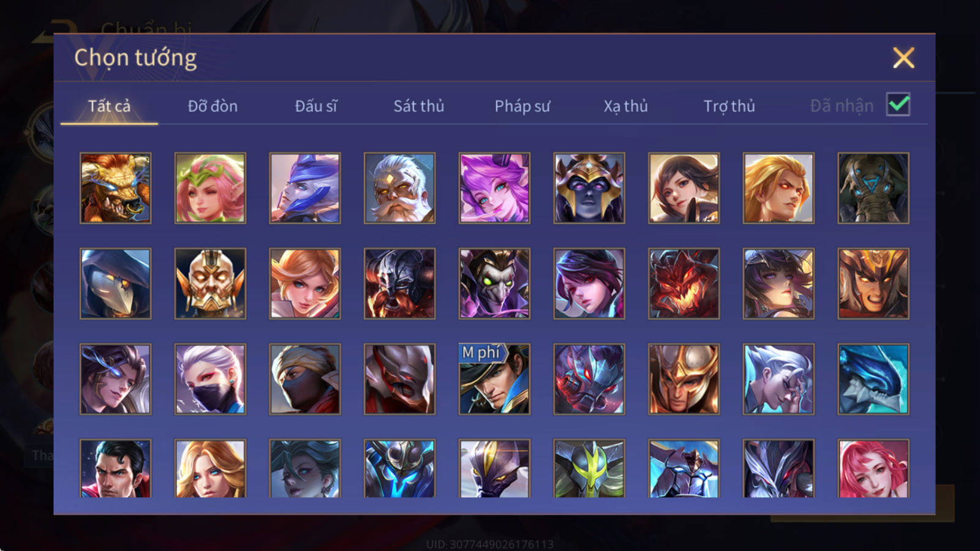Pick the white-bearded old man hero

(x=399, y=188)
